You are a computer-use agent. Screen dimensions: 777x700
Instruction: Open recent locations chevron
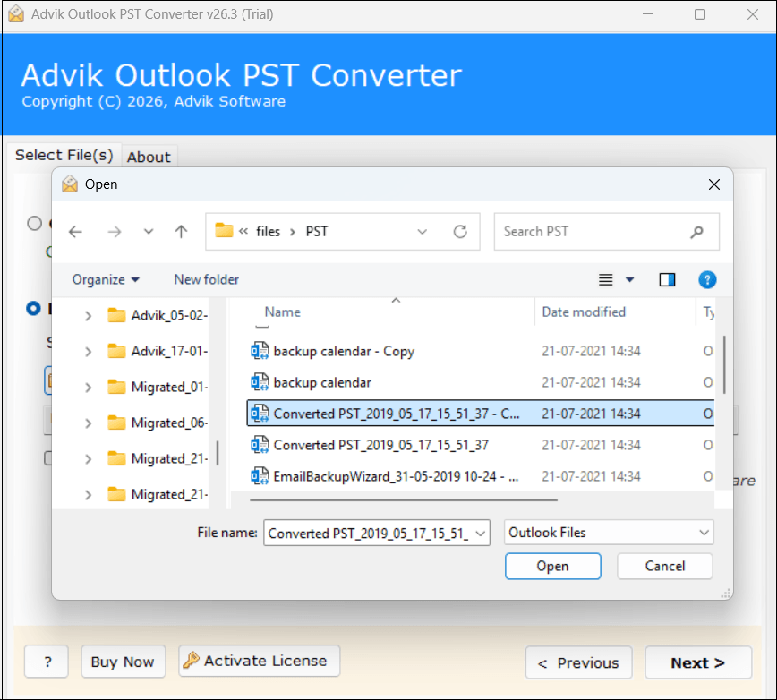[x=149, y=231]
